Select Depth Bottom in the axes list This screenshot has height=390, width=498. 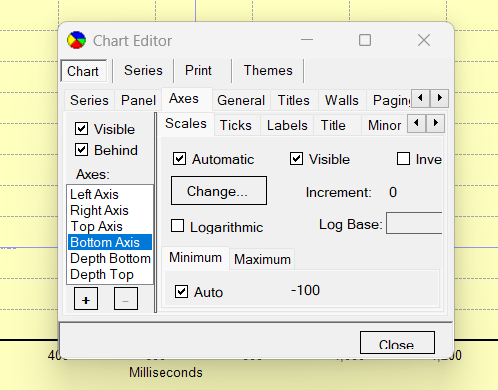(x=110, y=258)
